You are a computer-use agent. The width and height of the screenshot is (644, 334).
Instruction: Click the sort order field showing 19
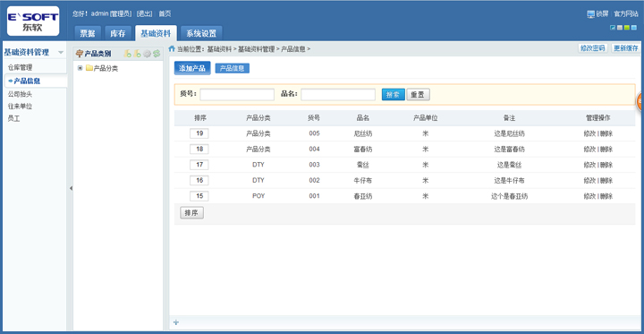click(x=199, y=133)
